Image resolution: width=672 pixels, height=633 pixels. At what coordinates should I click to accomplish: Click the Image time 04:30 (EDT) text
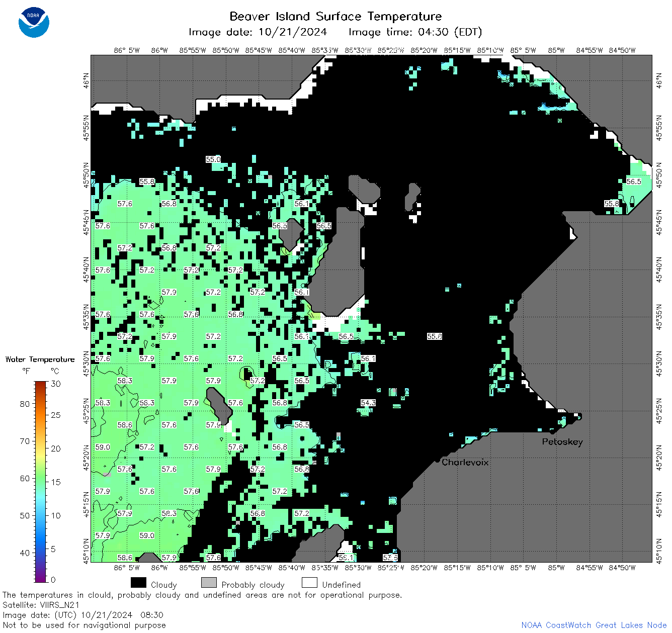[x=415, y=32]
